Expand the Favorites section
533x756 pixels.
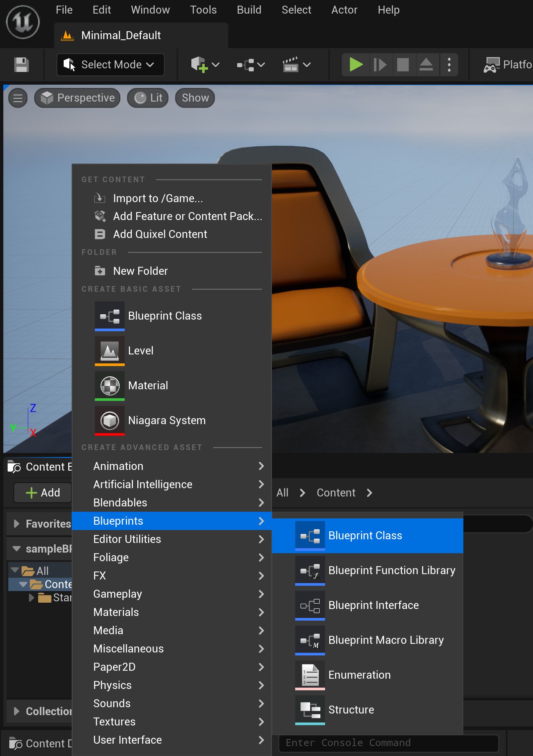tap(17, 524)
